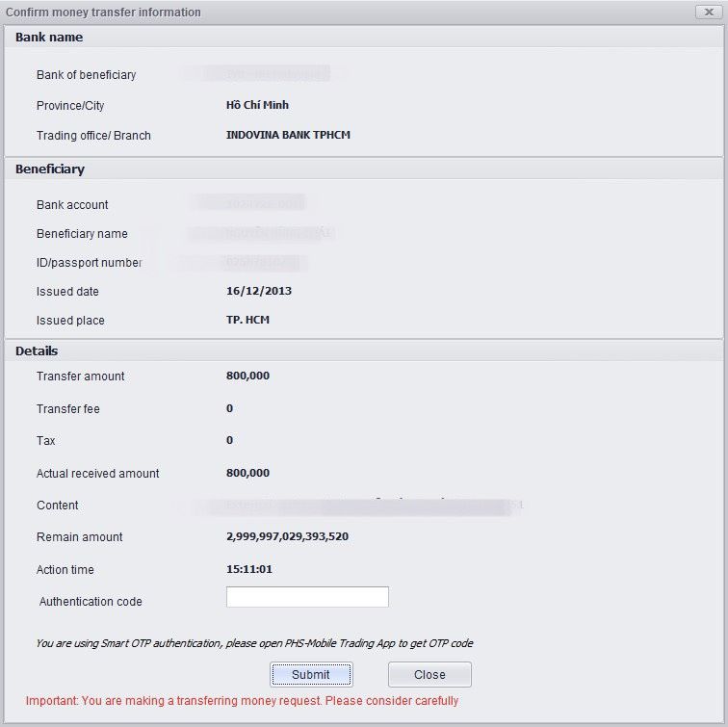Click the Details section header

[37, 351]
